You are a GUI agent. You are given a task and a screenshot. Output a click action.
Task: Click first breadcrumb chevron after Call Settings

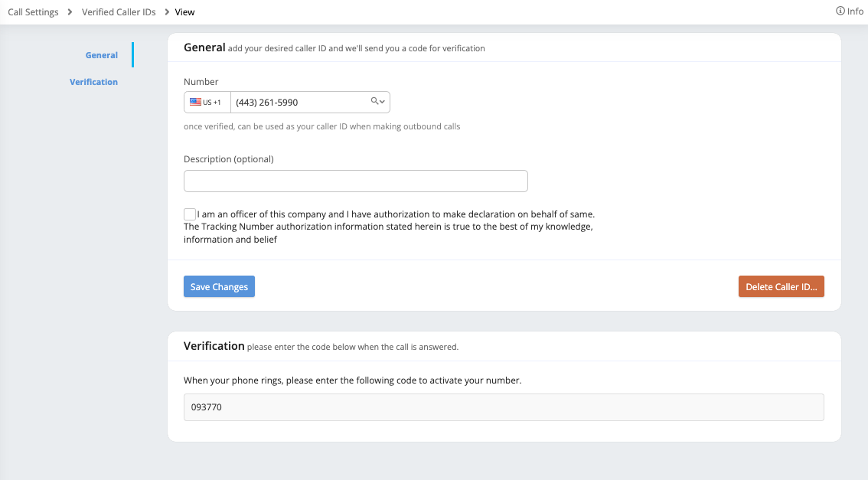pyautogui.click(x=70, y=11)
